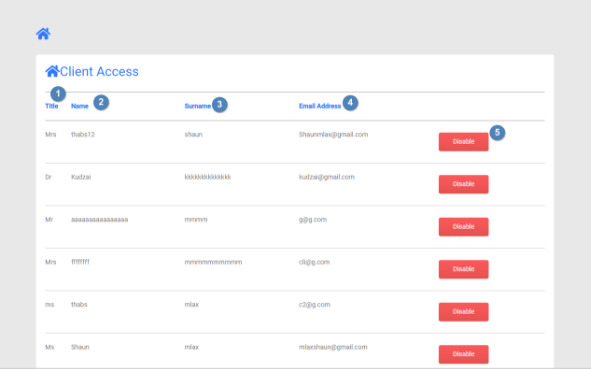This screenshot has width=591, height=370.
Task: Click the name cell thabs12
Action: point(83,135)
